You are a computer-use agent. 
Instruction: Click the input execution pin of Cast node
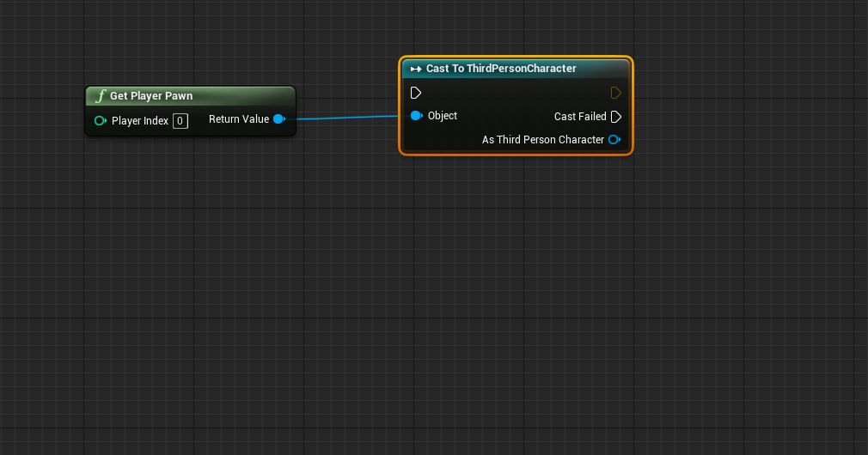click(x=416, y=93)
